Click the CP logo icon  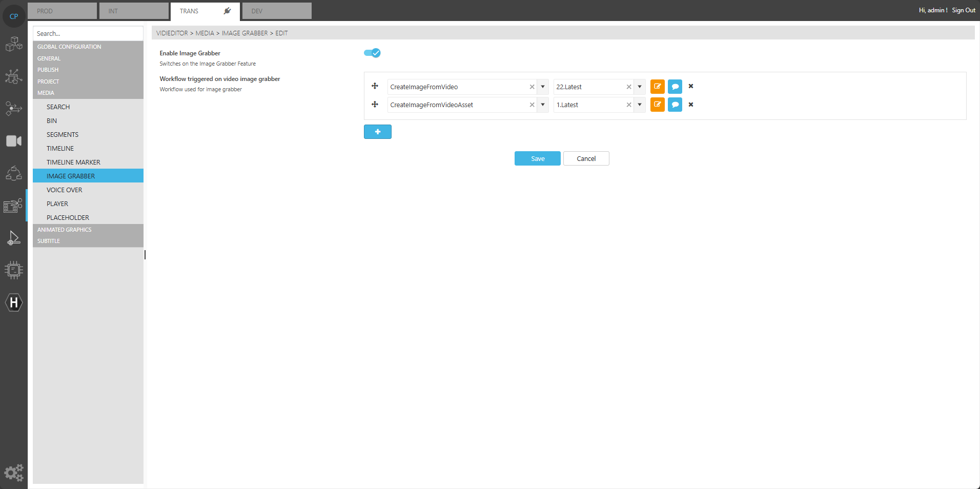click(x=14, y=16)
